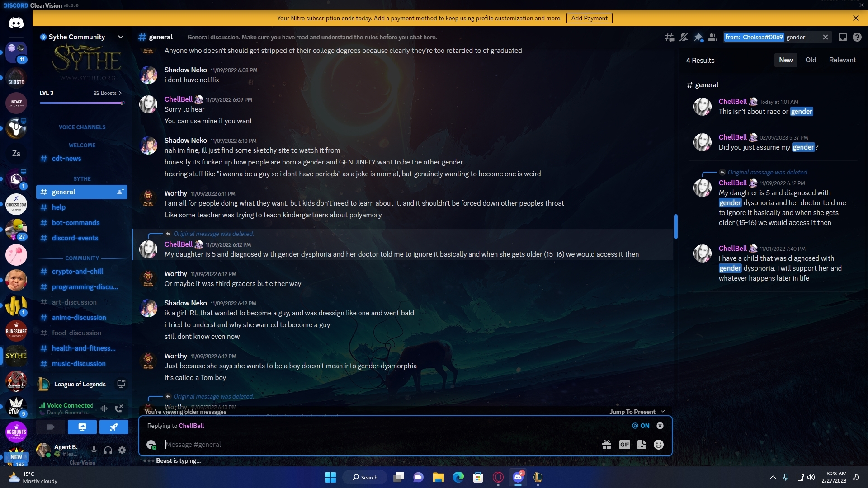Sort search results by Relevant tab
Viewport: 868px width, 488px height.
842,60
